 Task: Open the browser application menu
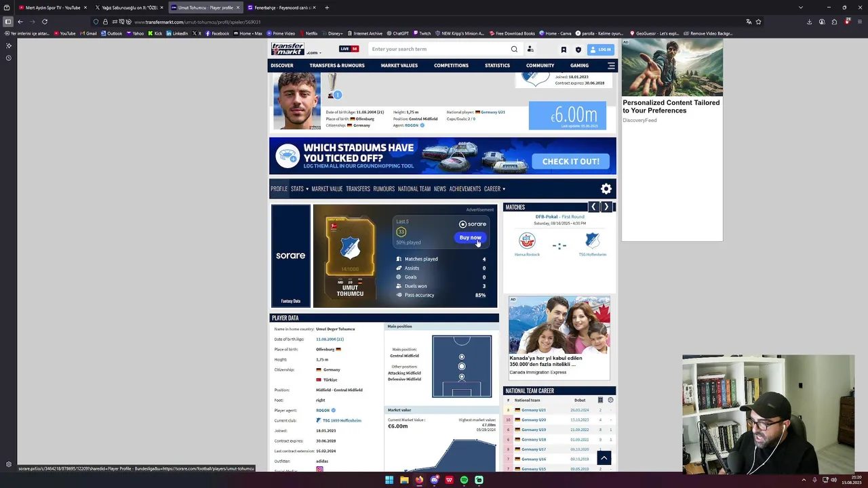(x=860, y=22)
